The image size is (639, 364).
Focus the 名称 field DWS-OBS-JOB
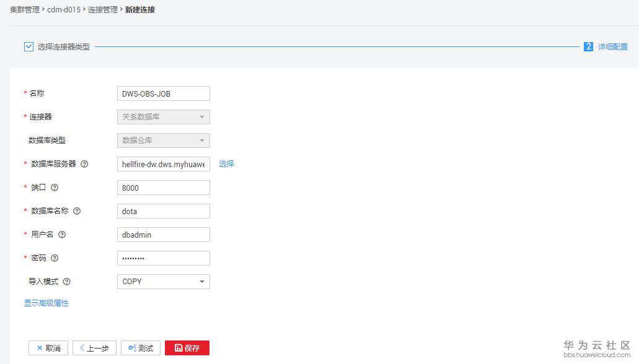pos(164,93)
